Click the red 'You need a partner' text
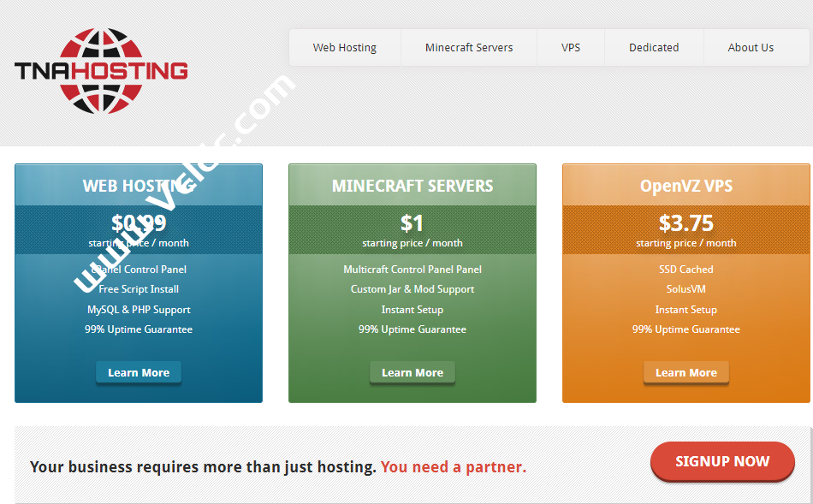813x504 pixels. [x=454, y=466]
